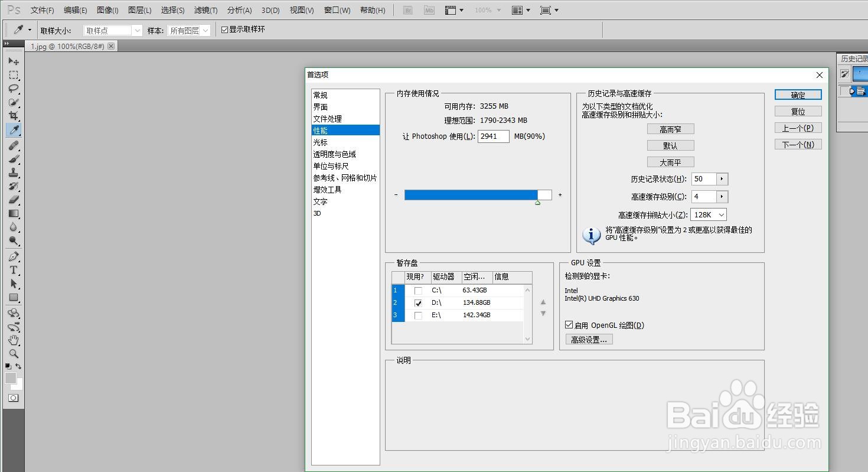The image size is (868, 472).
Task: Open 历史记录状态 arrow popup
Action: (722, 179)
